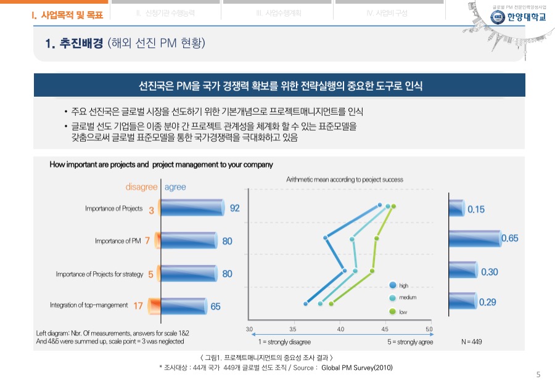This screenshot has width=555, height=392.
Task: Click the right-side bar labeled 0.15
Action: coord(457,208)
